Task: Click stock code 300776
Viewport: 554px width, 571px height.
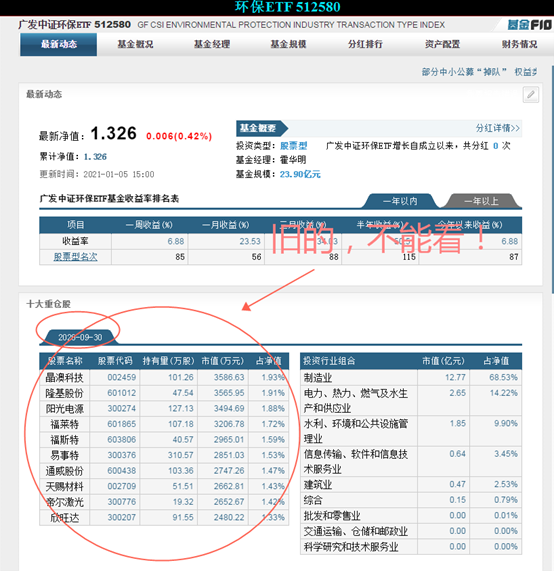Action: [x=122, y=502]
